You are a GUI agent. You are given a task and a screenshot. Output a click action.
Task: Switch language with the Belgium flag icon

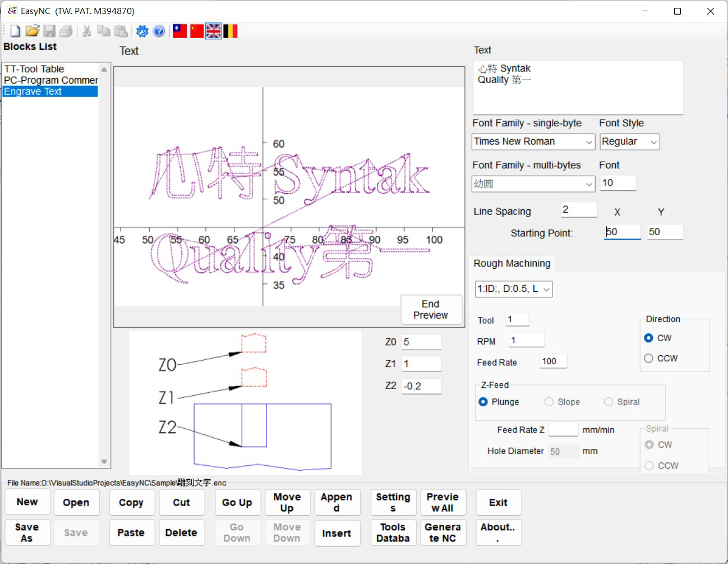click(x=231, y=31)
